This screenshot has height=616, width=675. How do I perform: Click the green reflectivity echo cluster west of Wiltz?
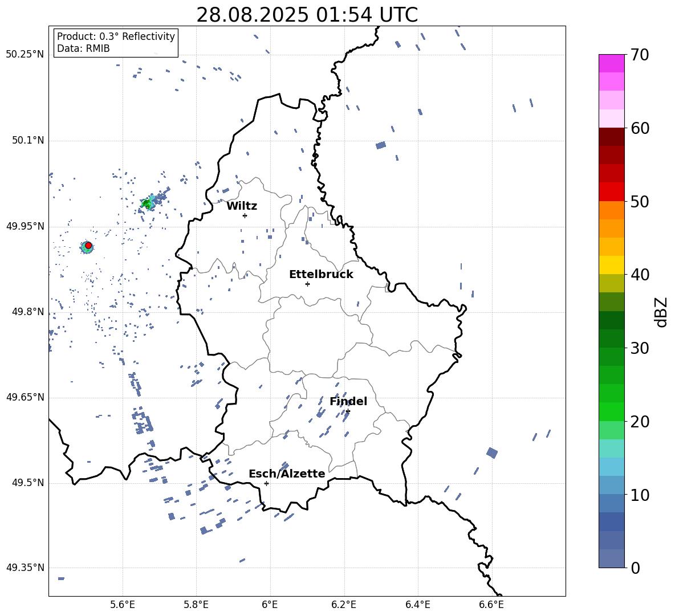[x=147, y=203]
